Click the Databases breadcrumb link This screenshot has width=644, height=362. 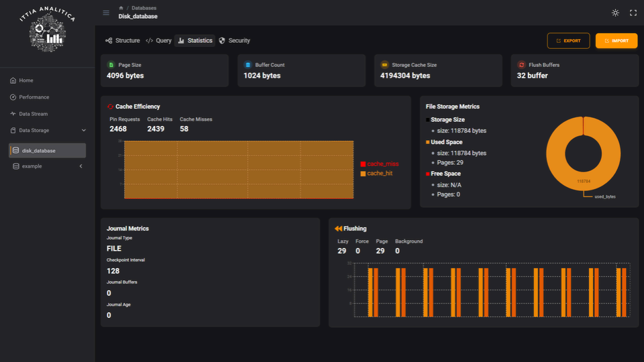144,8
